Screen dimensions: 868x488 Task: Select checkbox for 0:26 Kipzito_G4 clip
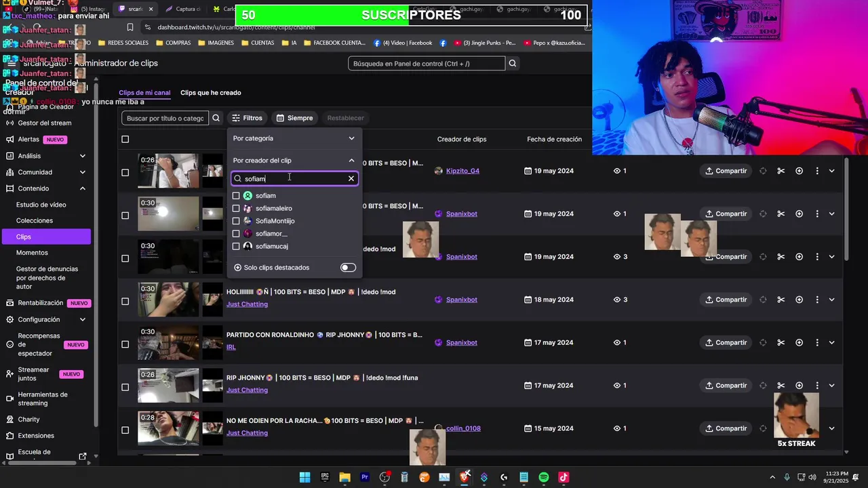coord(125,172)
